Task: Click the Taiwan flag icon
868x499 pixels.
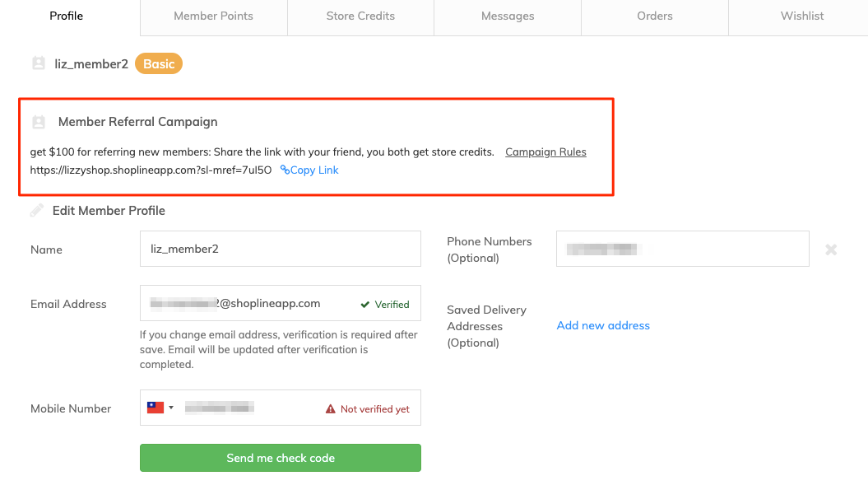Action: [x=155, y=408]
